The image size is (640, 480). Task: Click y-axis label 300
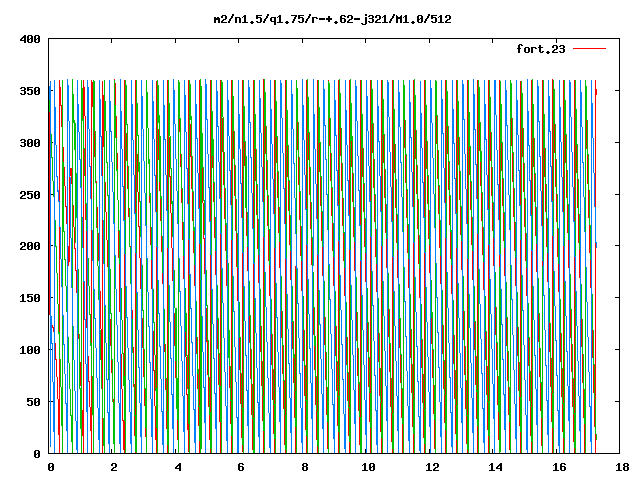click(30, 143)
